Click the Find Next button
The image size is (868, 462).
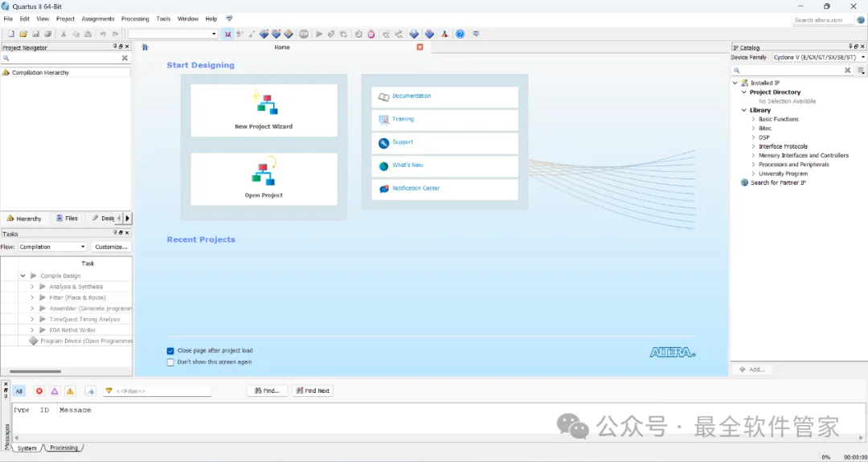[312, 390]
